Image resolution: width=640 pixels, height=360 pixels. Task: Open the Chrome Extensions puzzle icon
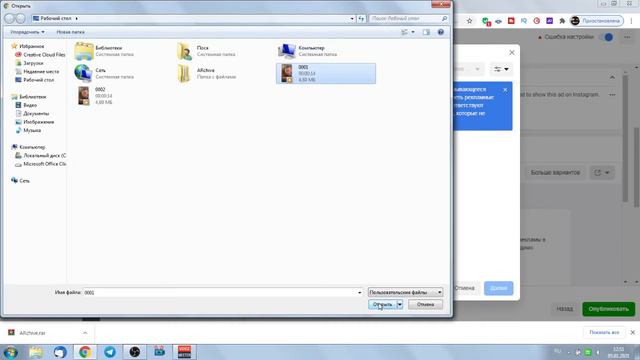coord(562,20)
